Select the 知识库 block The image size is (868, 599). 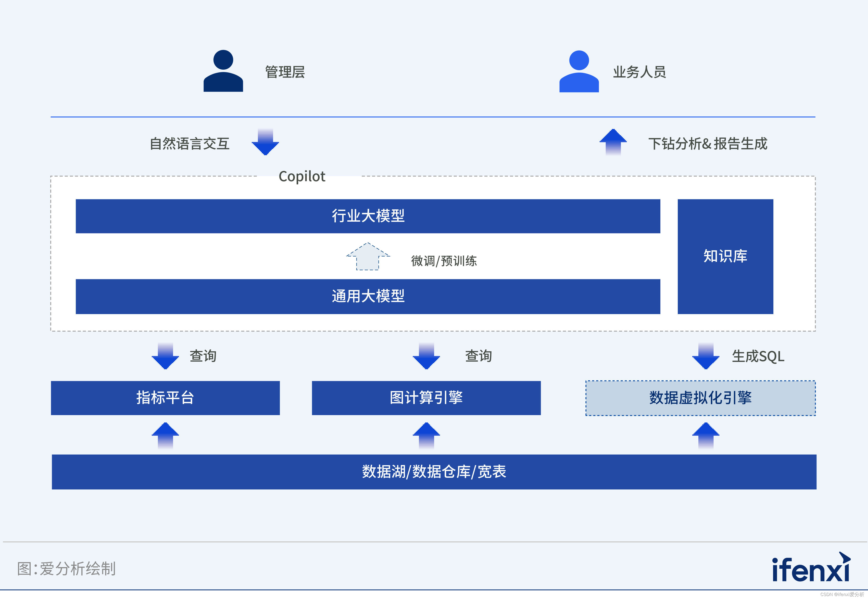(x=726, y=257)
